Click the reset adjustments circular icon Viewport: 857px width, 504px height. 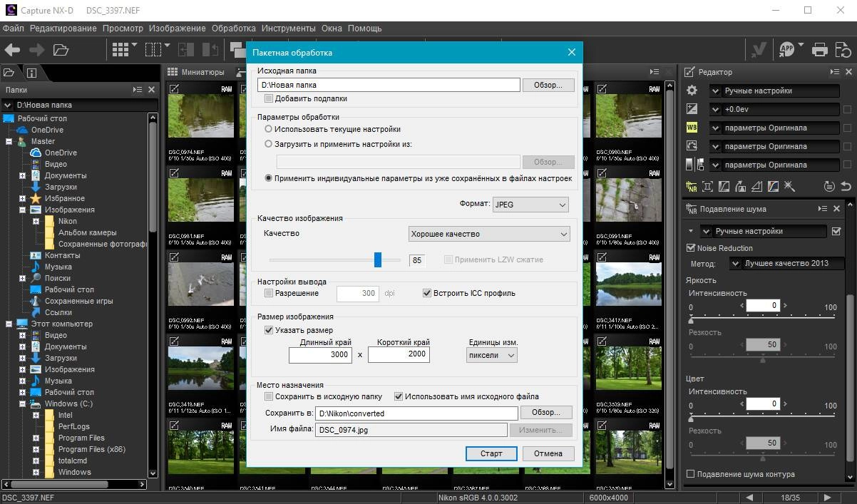tap(829, 187)
